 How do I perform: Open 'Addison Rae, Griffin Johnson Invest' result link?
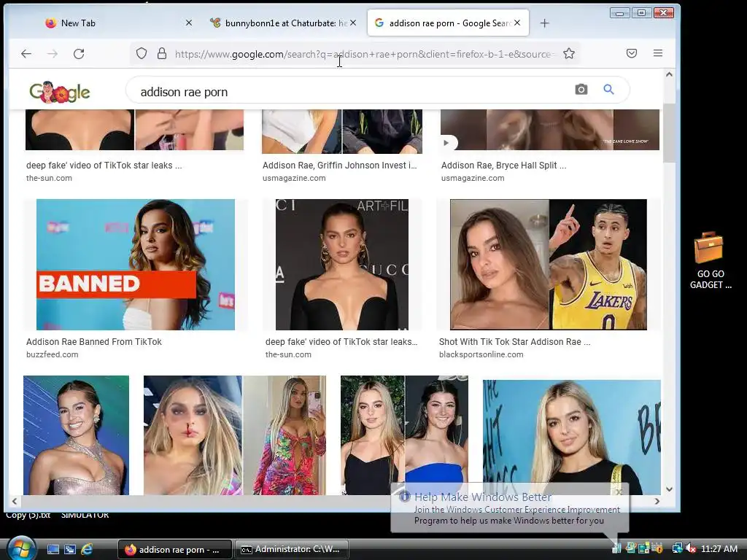click(340, 166)
